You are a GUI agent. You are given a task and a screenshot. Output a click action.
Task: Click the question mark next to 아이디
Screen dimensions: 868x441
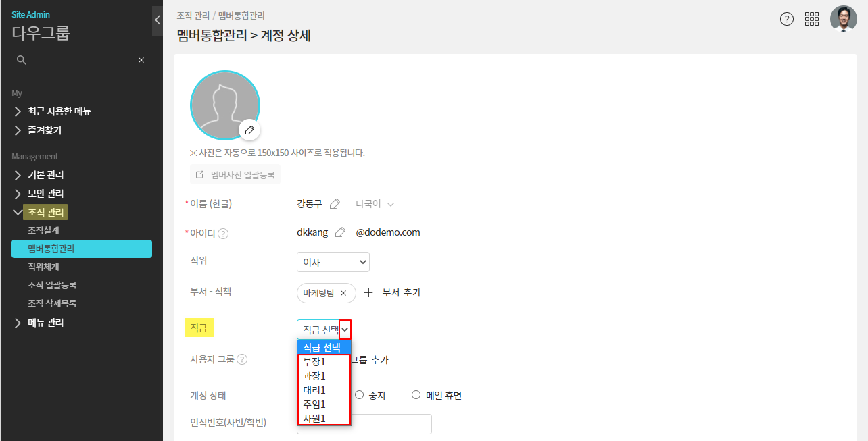tap(223, 234)
